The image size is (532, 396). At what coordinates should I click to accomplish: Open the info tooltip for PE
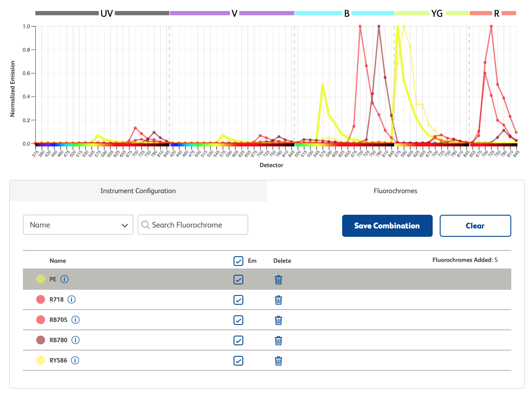[64, 279]
